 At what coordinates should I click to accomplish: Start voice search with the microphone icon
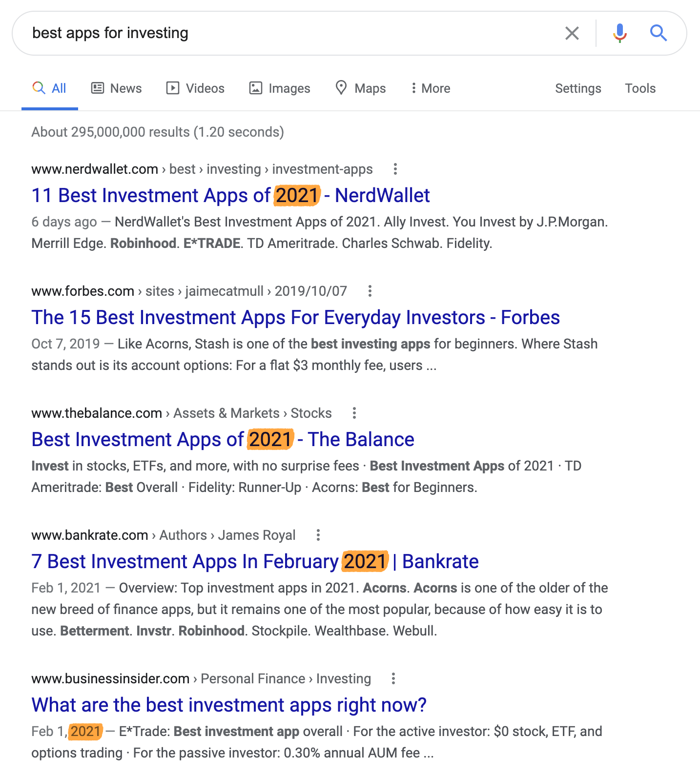click(x=619, y=33)
